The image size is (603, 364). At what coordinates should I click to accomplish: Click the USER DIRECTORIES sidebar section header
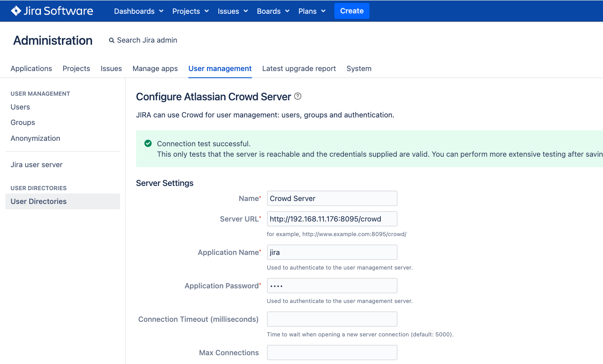[x=38, y=188]
